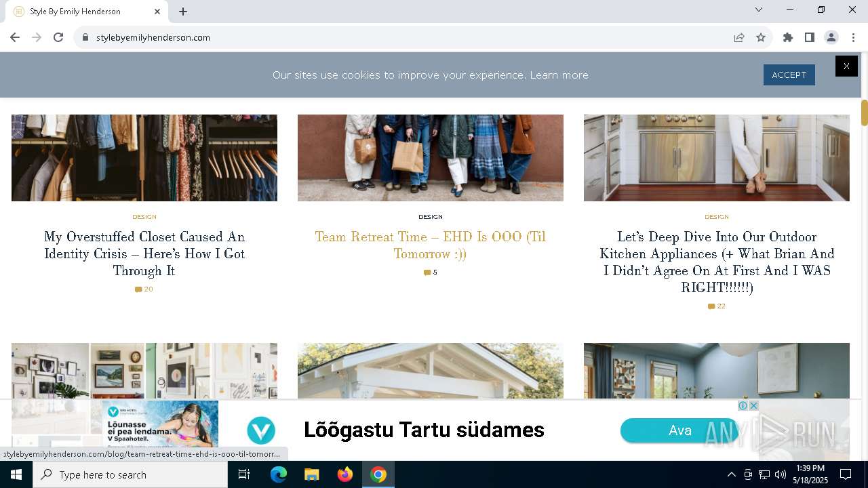
Task: Open the tab search dropdown chevron
Action: (759, 9)
